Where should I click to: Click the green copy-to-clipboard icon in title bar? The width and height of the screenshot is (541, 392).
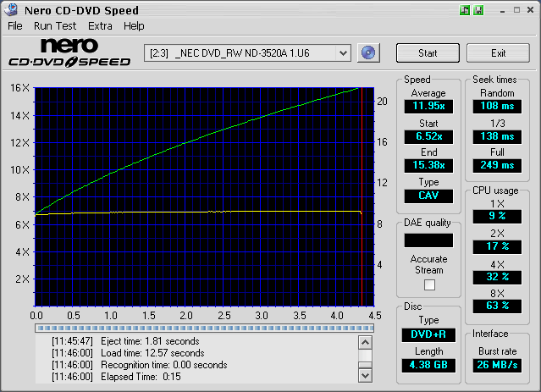click(x=466, y=10)
